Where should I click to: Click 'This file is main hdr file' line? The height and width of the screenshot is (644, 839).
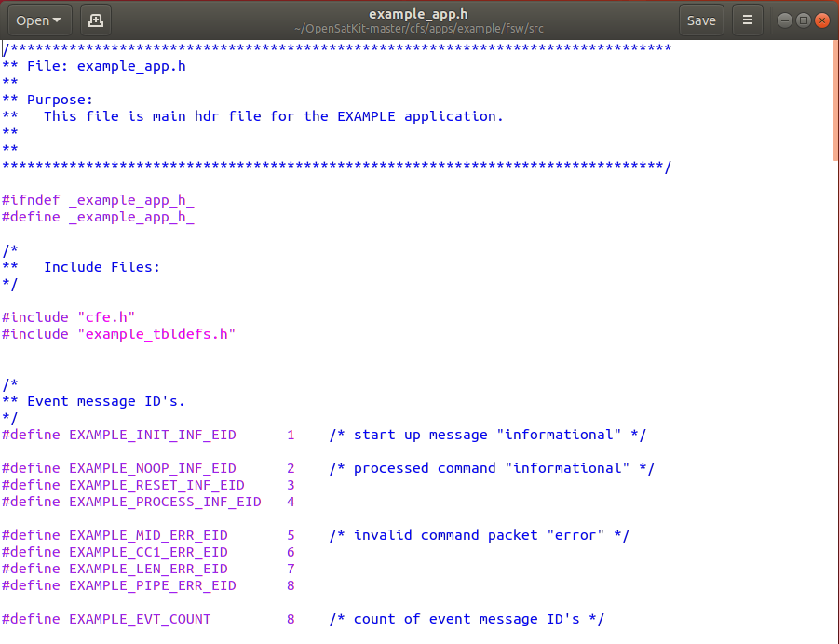252,116
